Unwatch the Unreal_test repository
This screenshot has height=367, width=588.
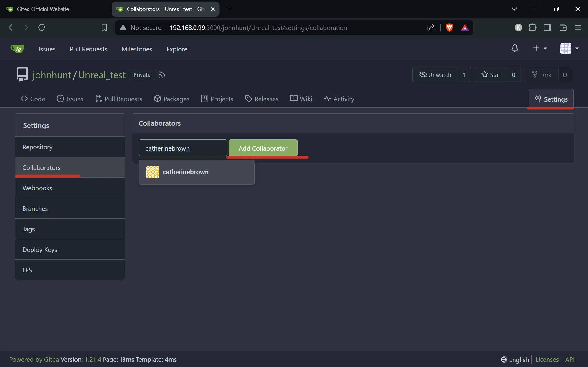(435, 74)
